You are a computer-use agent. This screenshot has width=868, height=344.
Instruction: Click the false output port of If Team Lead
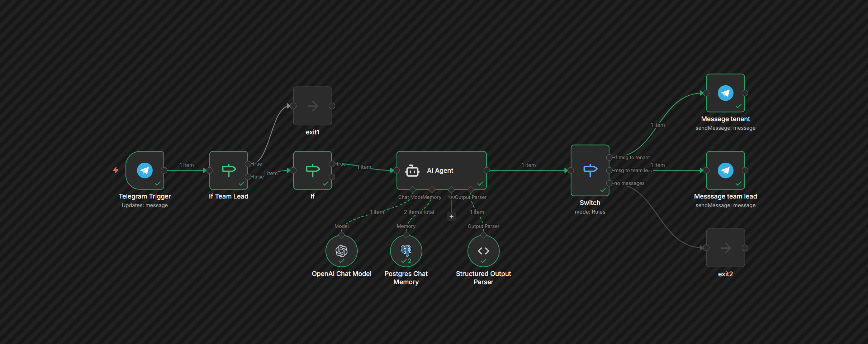coord(248,177)
